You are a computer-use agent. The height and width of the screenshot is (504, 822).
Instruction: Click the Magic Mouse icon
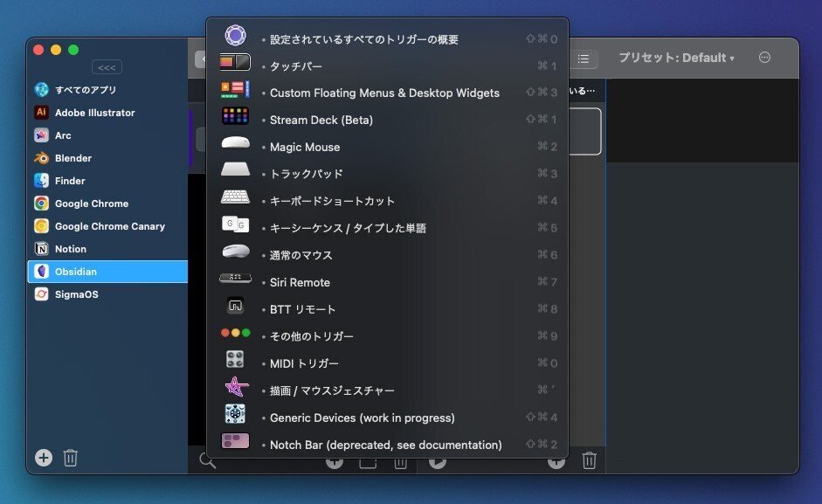point(235,142)
